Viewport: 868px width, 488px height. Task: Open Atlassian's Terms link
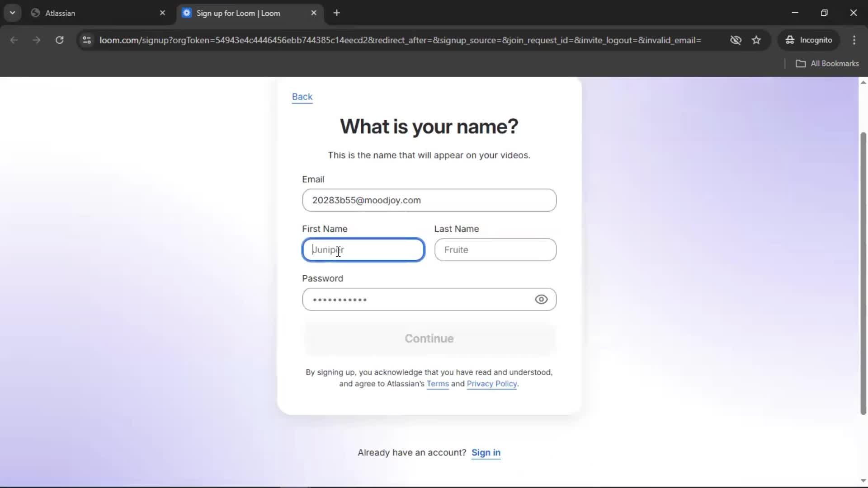point(437,384)
